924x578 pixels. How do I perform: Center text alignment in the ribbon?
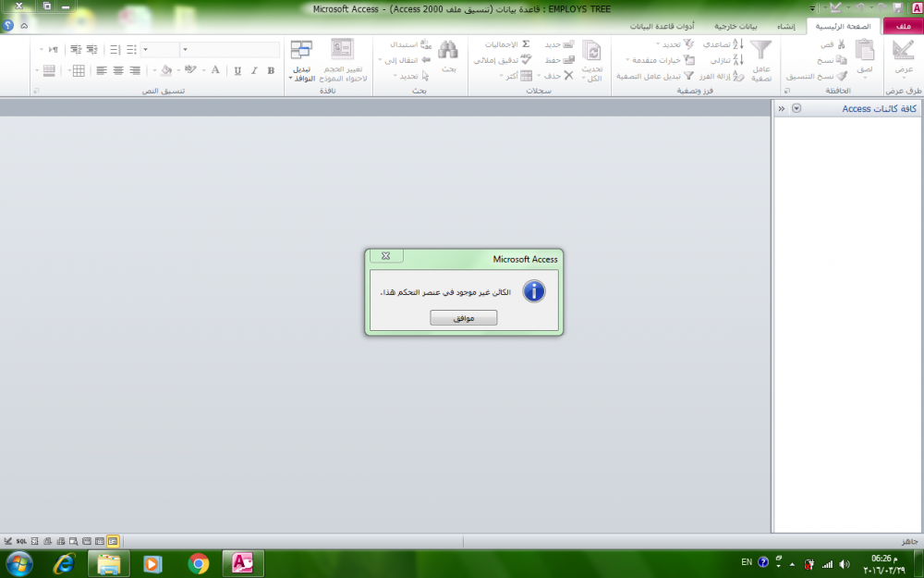point(118,71)
